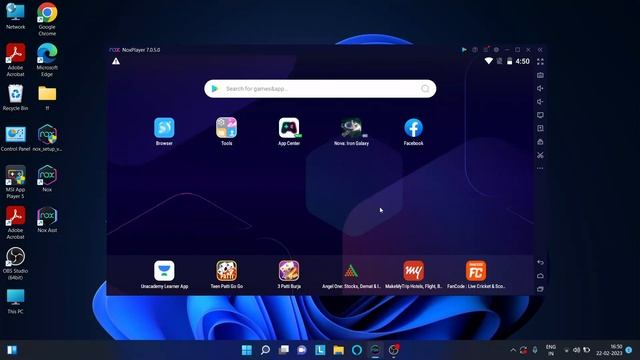640x360 pixels.
Task: Toggle fullscreen in Nox sidebar
Action: 540,62
